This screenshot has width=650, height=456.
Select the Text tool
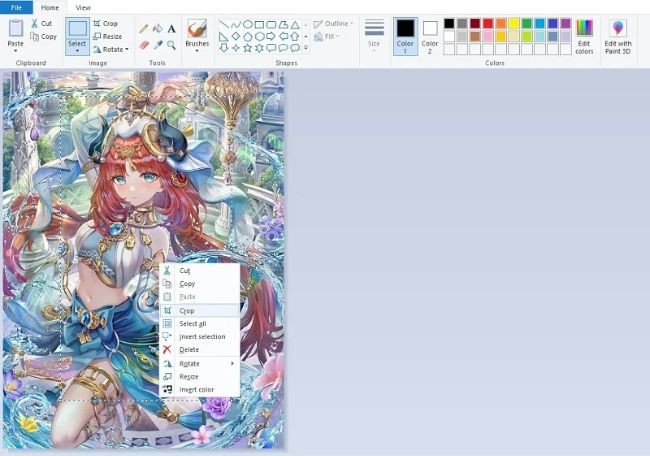click(172, 28)
